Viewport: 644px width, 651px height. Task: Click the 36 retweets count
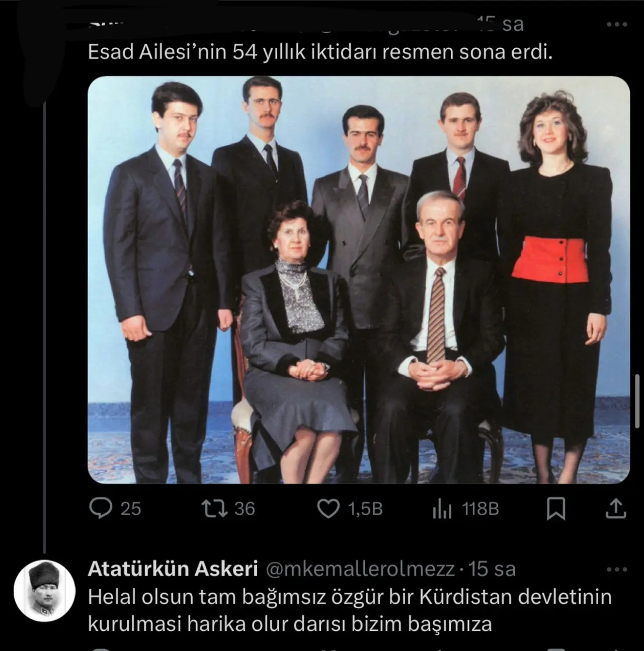[245, 509]
